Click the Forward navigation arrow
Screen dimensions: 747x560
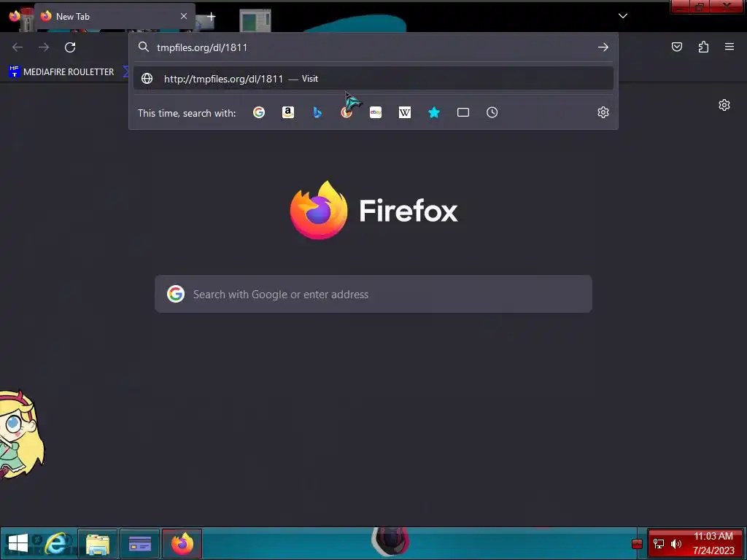pyautogui.click(x=44, y=47)
